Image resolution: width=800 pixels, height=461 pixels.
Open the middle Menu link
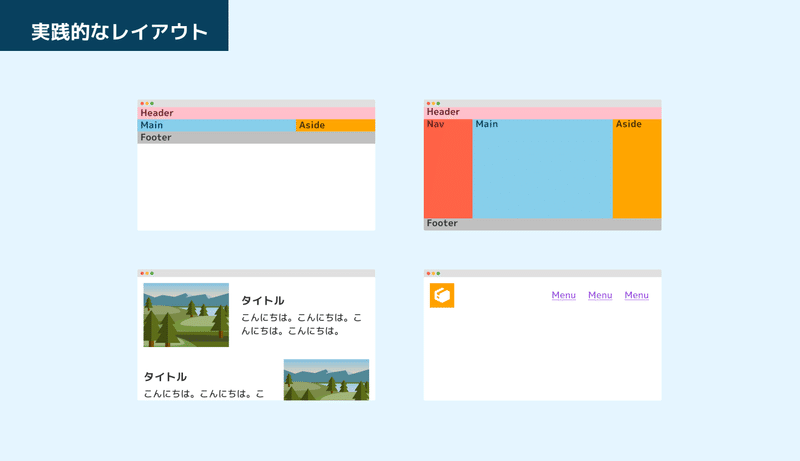(x=600, y=295)
